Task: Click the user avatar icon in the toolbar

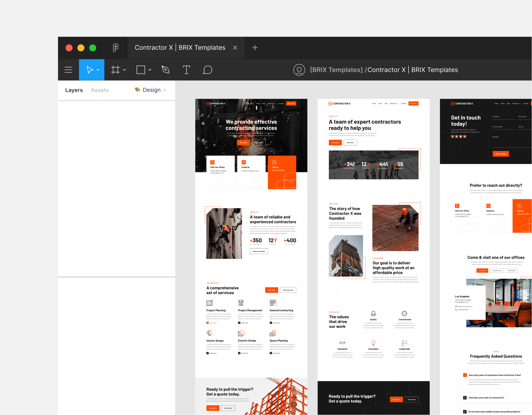Action: coord(299,70)
